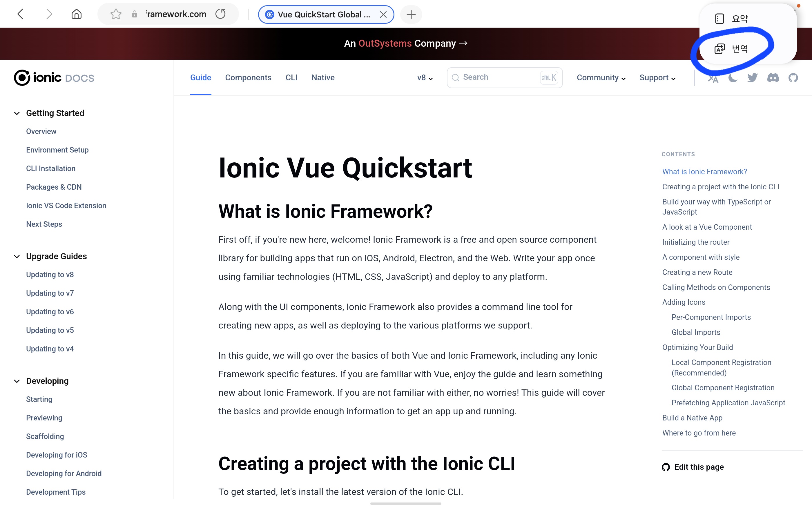Jump to What is Ionic Framework? in contents
Viewport: 812px width, 508px height.
[704, 172]
